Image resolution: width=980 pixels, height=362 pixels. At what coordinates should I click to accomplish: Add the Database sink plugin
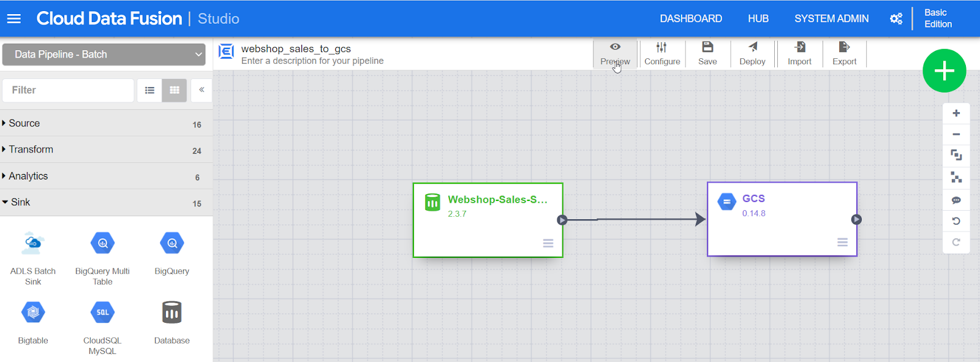click(x=172, y=323)
